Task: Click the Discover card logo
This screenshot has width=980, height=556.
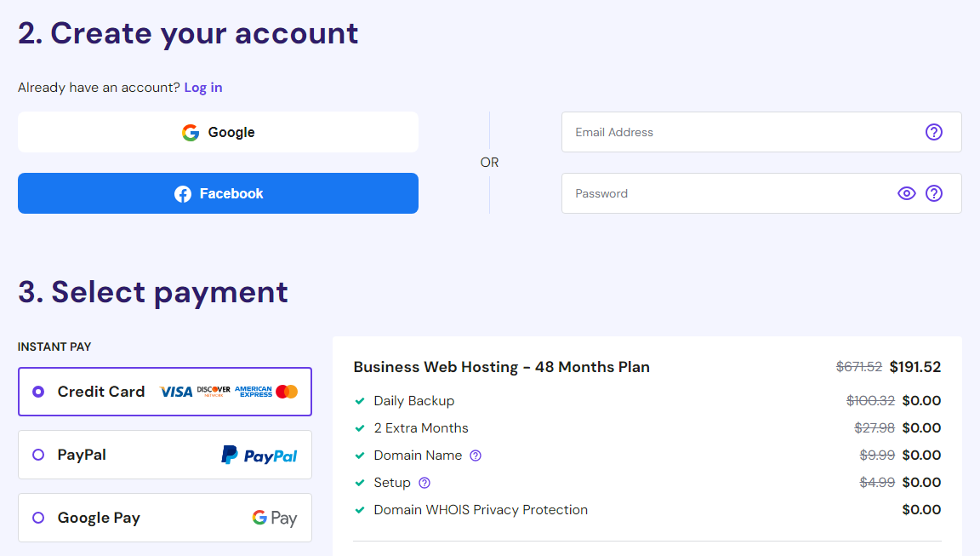Action: 214,392
